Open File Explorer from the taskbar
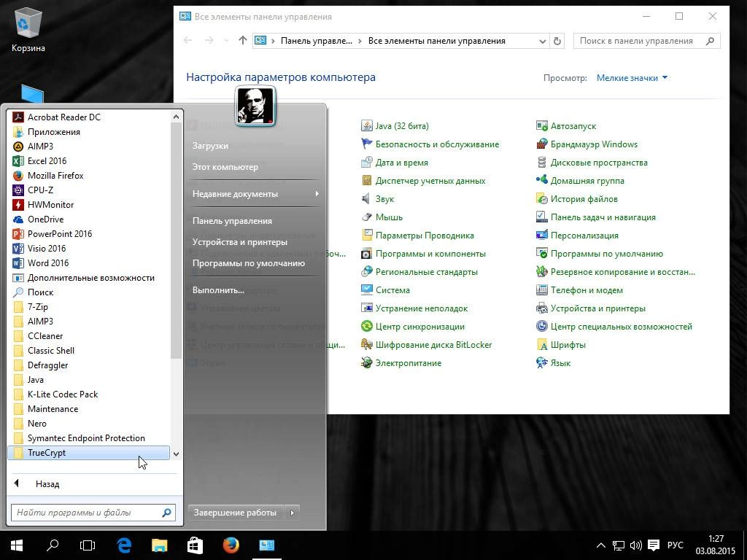The width and height of the screenshot is (747, 560). tap(160, 545)
